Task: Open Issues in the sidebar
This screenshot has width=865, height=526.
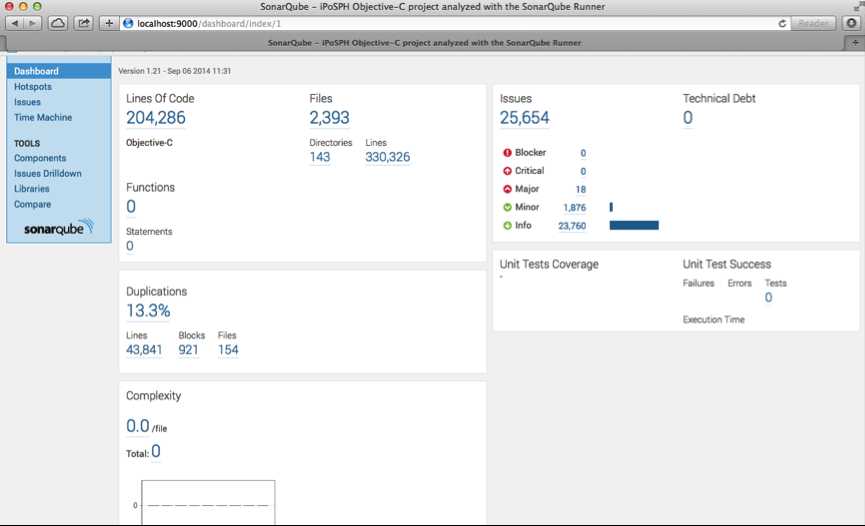Action: [27, 102]
